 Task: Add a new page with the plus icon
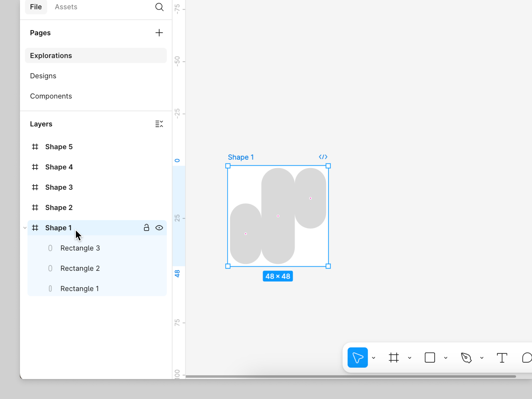click(x=159, y=33)
